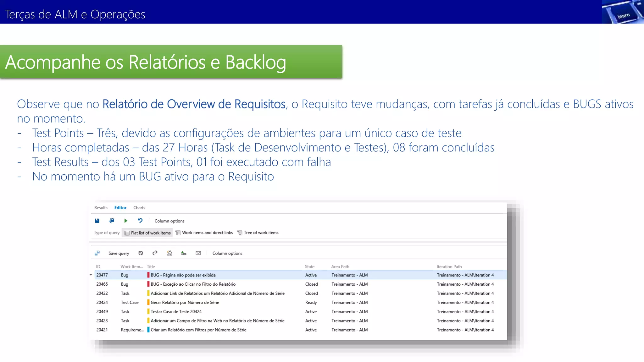Email query results using the envelope icon
The width and height of the screenshot is (644, 362).
(x=198, y=253)
